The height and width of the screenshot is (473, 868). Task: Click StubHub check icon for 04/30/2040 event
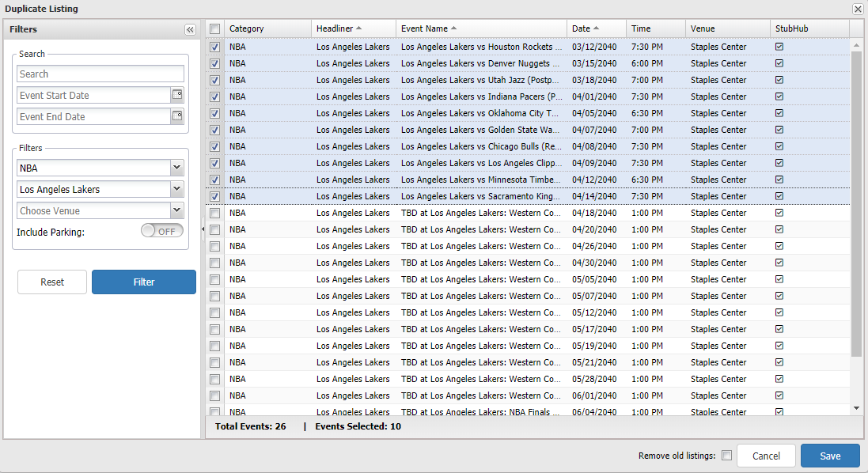779,263
